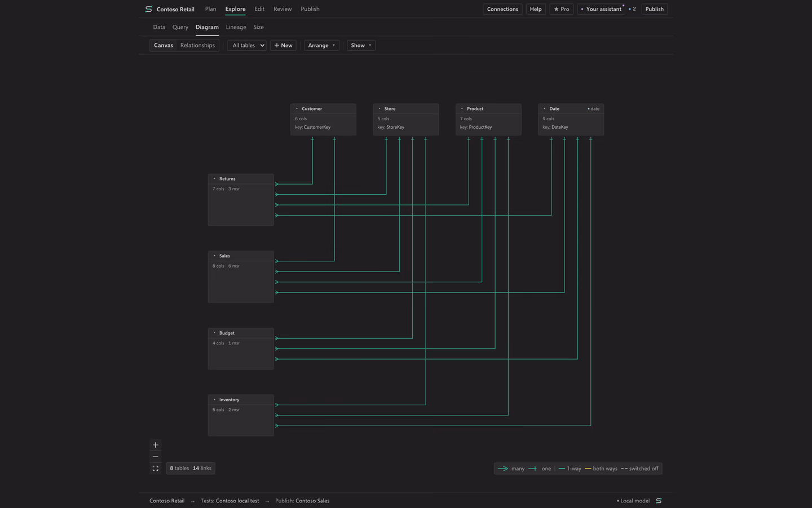Collapse the Sales table card
The height and width of the screenshot is (508, 812).
coord(214,256)
